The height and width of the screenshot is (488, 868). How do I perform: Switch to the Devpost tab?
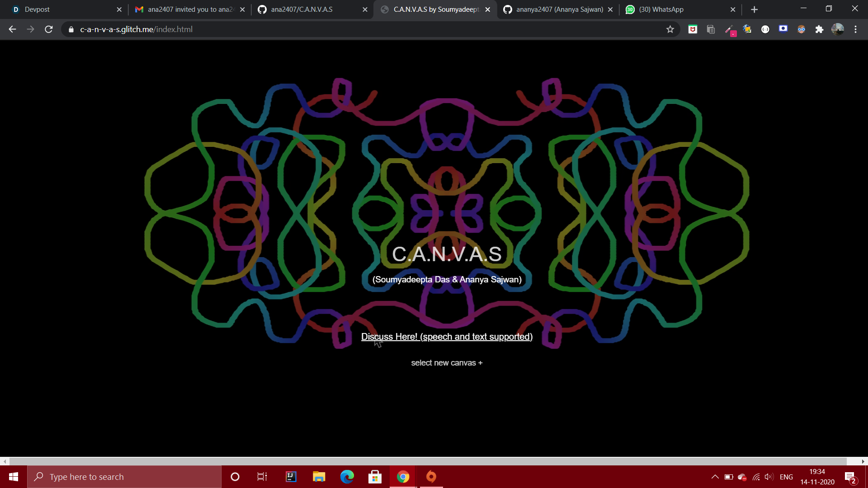point(63,9)
